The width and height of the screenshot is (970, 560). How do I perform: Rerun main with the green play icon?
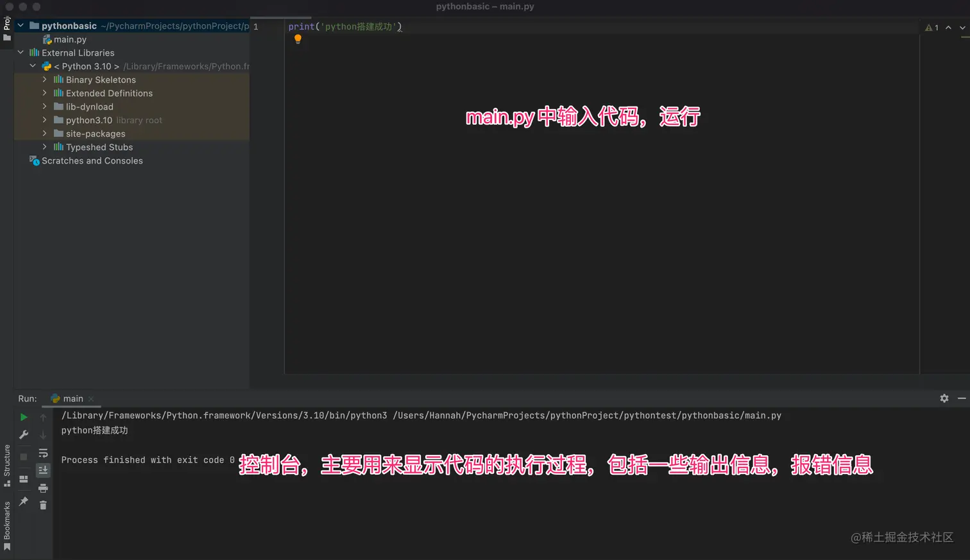coord(24,417)
